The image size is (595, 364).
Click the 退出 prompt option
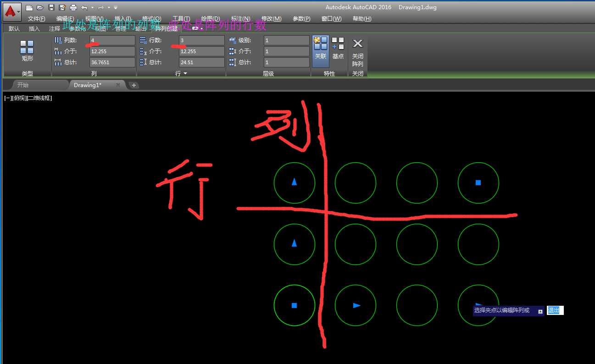[x=554, y=310]
